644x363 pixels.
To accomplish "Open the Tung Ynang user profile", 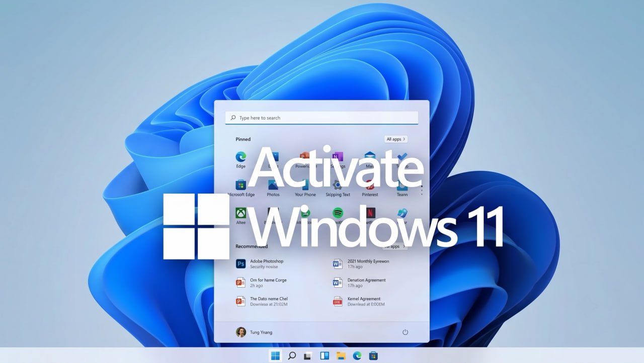I will 254,332.
